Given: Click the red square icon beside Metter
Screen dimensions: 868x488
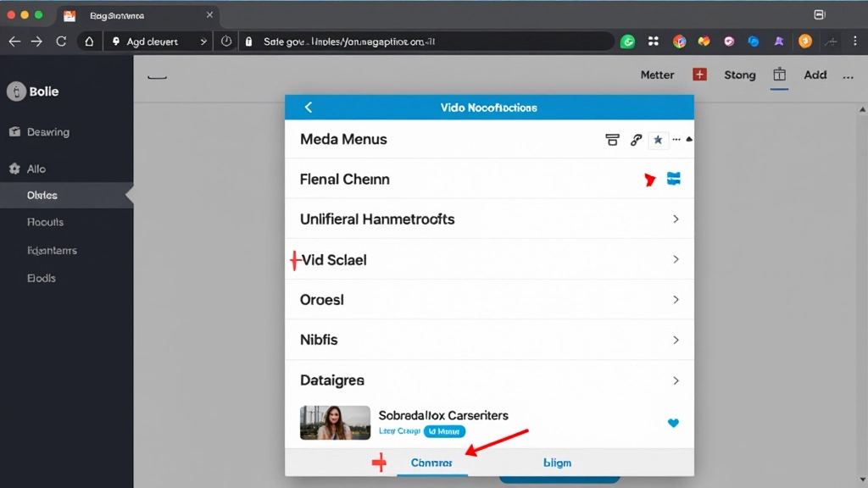Looking at the screenshot, I should 700,75.
